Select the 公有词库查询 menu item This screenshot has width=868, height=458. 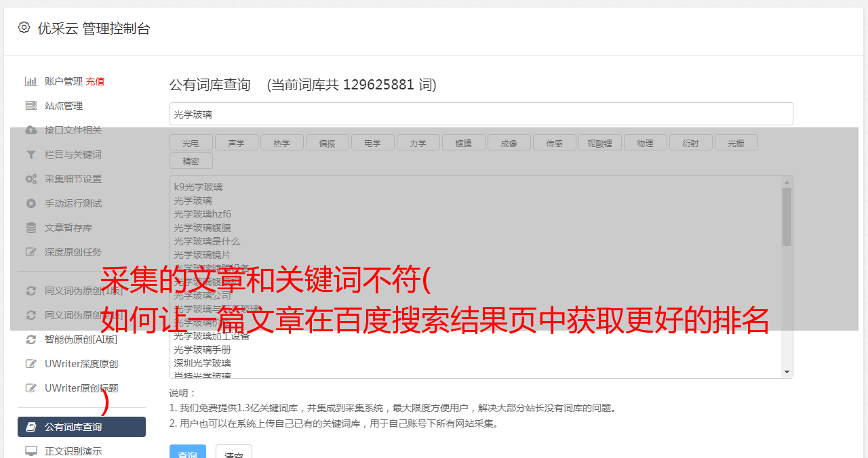pos(81,427)
